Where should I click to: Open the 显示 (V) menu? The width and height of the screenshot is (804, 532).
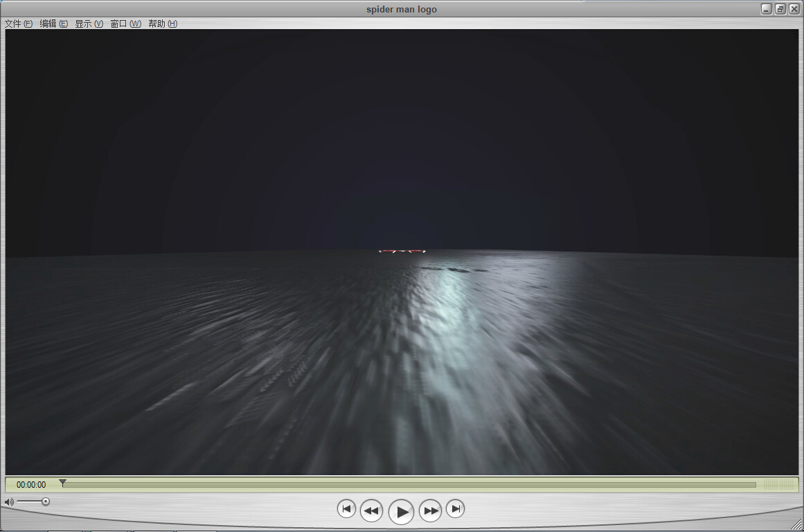coord(89,24)
